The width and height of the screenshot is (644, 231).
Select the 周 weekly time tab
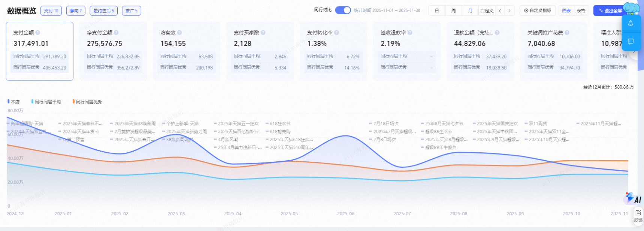click(453, 11)
